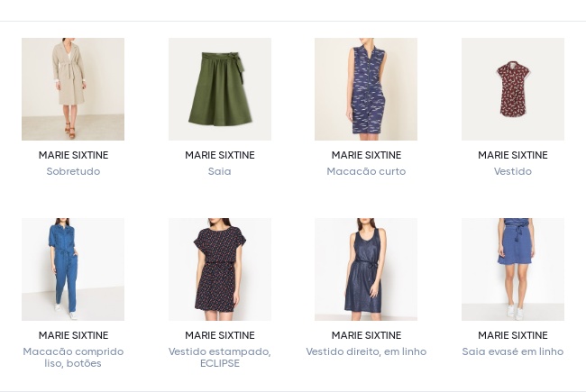Click the green skirt product image
586x392 pixels.
pos(219,89)
